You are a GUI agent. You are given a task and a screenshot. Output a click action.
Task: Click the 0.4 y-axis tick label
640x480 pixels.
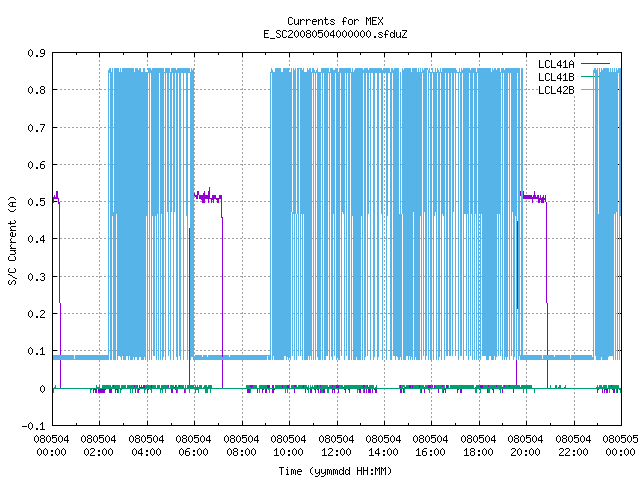[36, 239]
